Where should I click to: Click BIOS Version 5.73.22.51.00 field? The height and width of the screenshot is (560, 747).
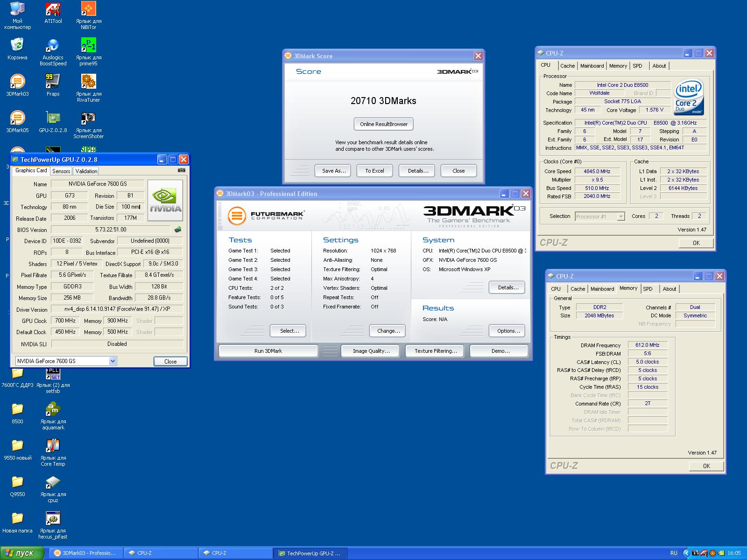coord(111,229)
